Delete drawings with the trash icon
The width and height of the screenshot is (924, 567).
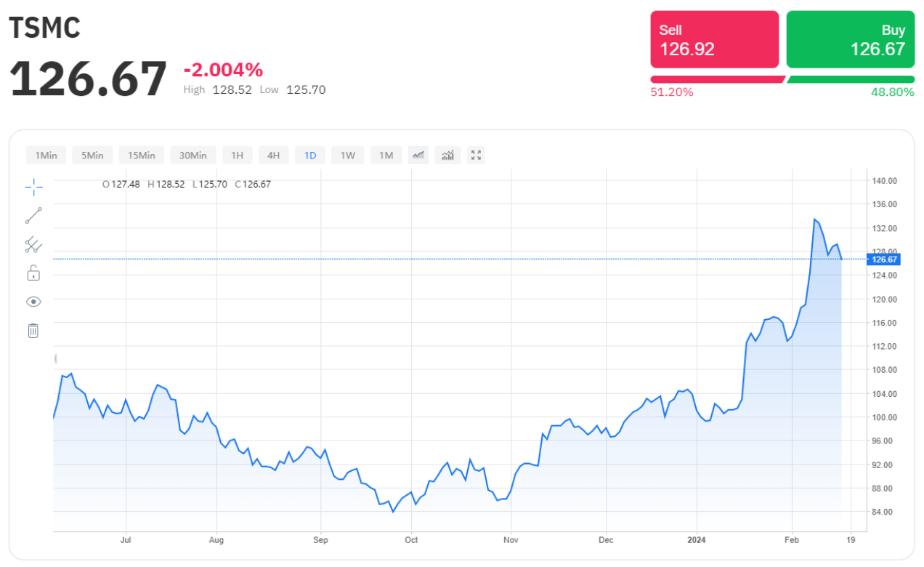(x=33, y=331)
